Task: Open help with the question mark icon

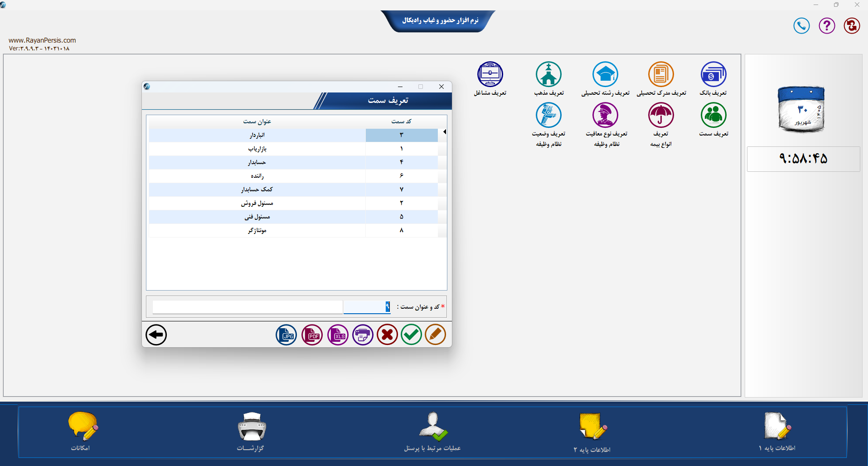Action: click(827, 26)
